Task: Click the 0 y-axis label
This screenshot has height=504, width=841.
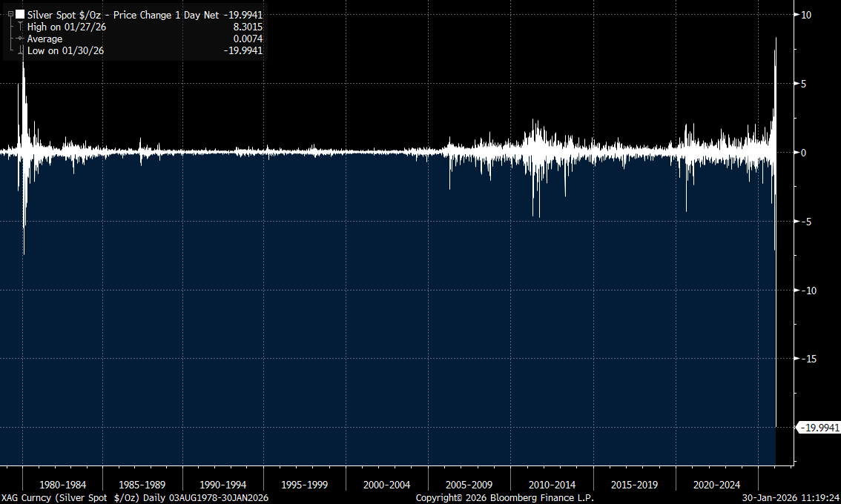Action: (803, 153)
